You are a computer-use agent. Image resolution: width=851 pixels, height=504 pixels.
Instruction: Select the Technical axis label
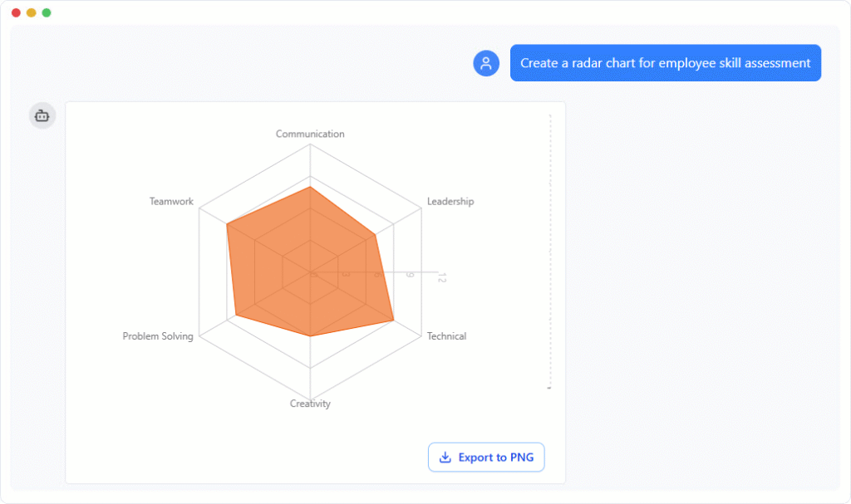447,336
